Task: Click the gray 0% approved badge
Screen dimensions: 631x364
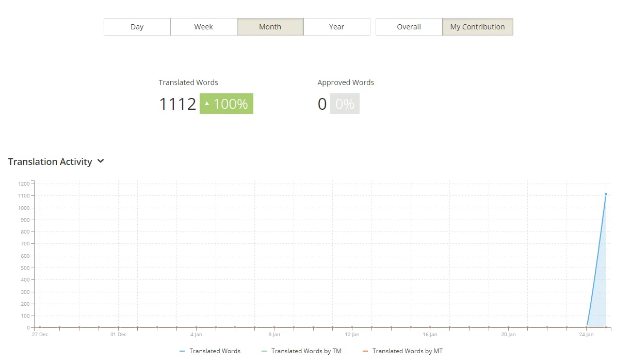Action: click(x=345, y=104)
